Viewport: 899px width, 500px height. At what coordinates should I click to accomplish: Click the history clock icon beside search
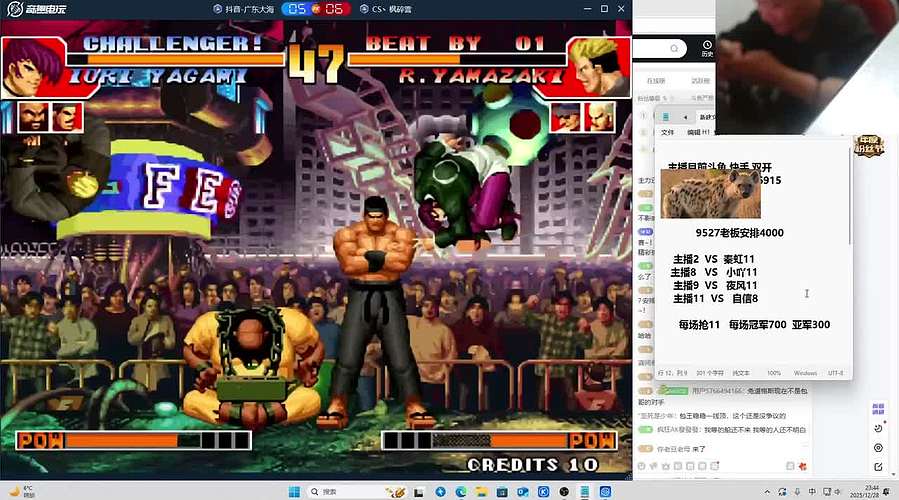click(x=707, y=46)
